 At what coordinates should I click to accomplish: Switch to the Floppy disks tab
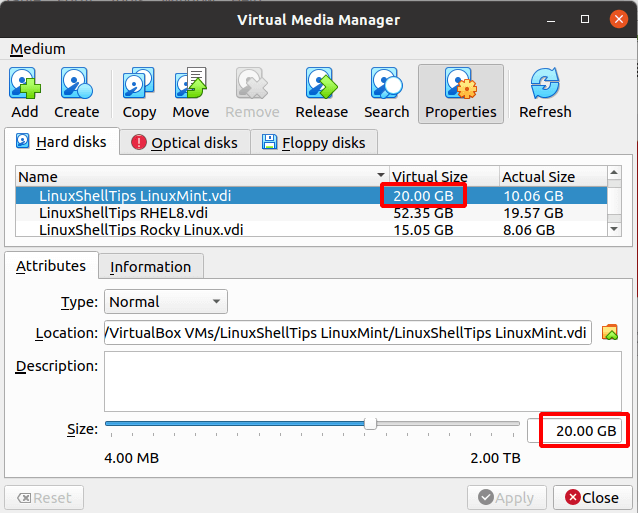click(314, 143)
